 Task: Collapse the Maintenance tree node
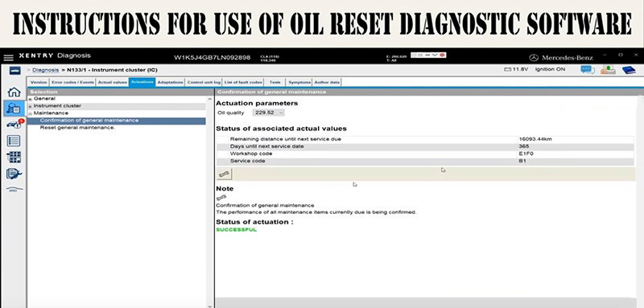point(31,113)
